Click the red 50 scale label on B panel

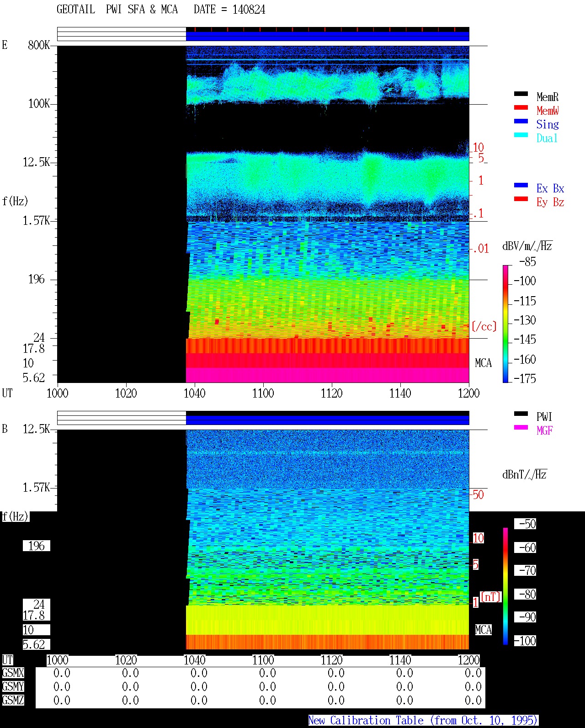(x=478, y=494)
